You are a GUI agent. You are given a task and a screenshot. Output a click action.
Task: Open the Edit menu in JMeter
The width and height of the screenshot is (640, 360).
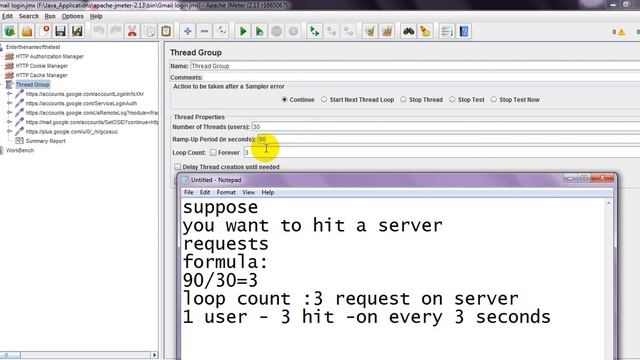coord(7,16)
